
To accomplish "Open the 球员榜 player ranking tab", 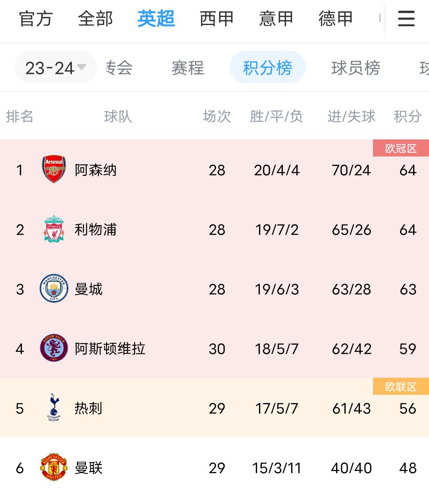I will coord(356,68).
